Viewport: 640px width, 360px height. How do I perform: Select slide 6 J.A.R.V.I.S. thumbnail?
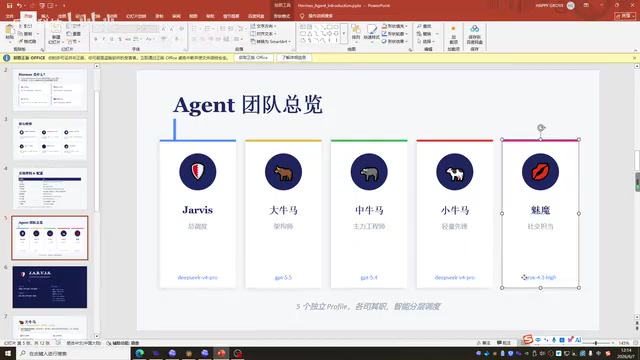50,287
